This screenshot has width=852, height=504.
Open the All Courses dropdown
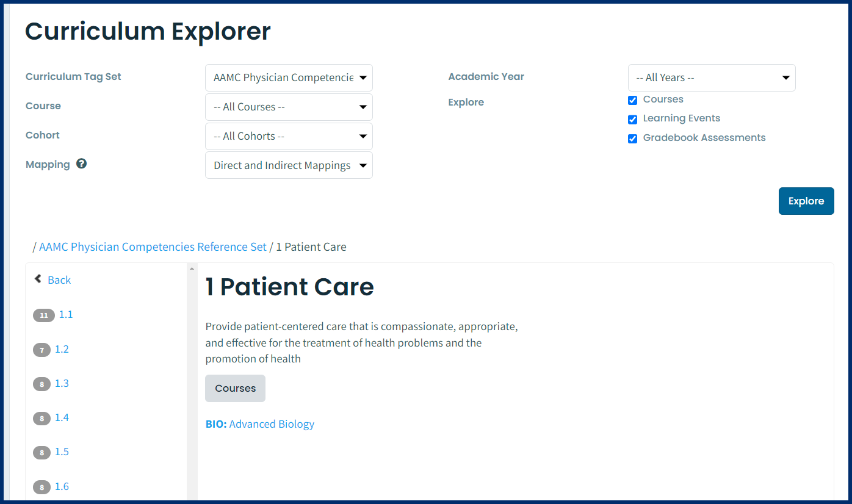click(x=288, y=107)
